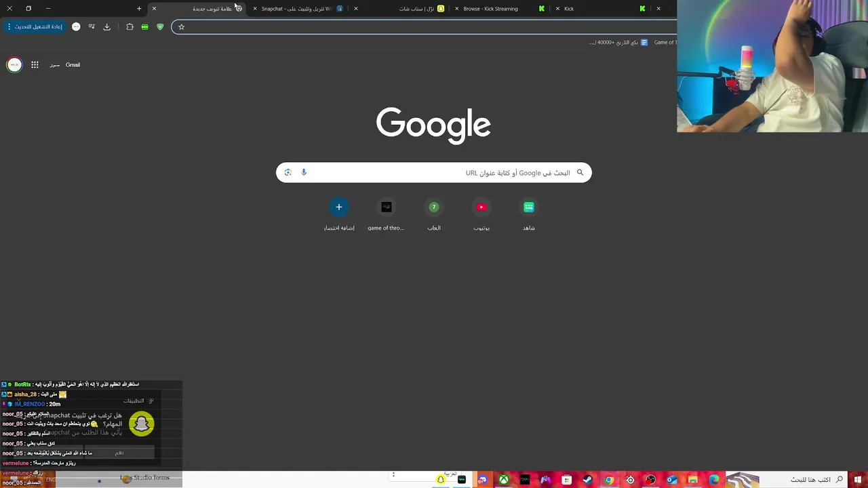Close the Snapchat download tab
Viewport: 868px width, 488px height.
(x=255, y=9)
